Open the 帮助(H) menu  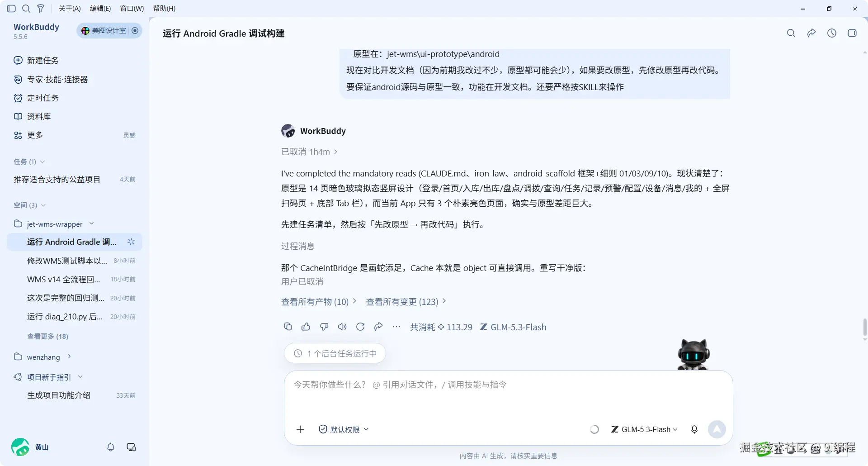click(x=164, y=9)
